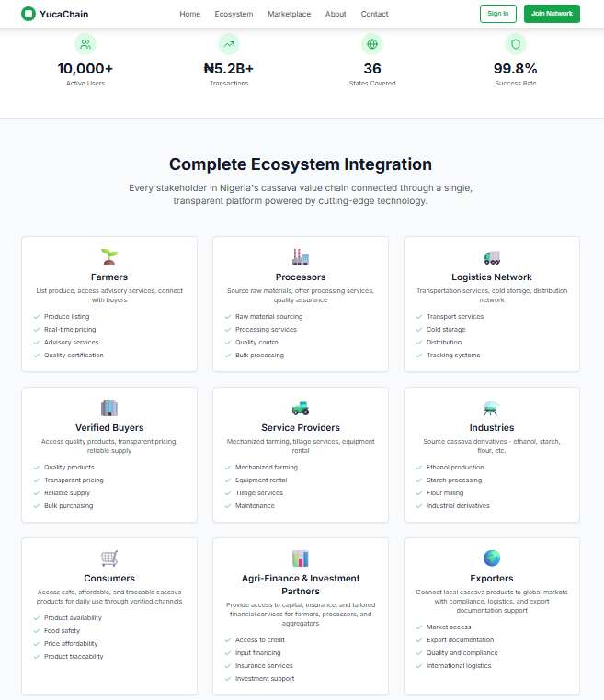Screen dimensions: 604x700
Task: Click the Exporters earth globe icon
Action: 492,558
